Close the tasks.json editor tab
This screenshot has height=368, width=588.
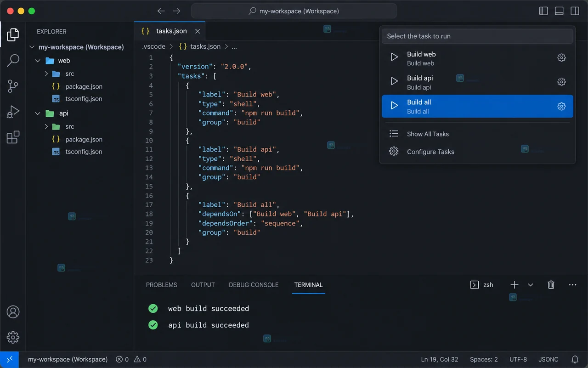point(198,31)
